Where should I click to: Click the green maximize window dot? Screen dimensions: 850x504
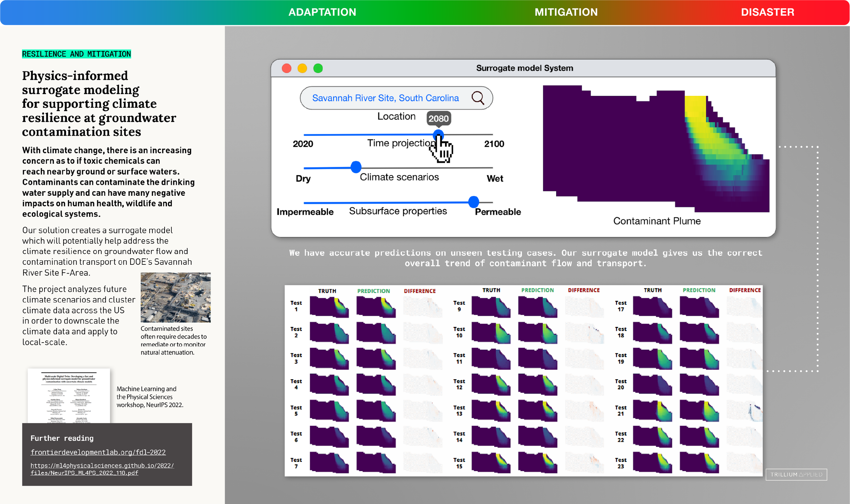[x=318, y=68]
